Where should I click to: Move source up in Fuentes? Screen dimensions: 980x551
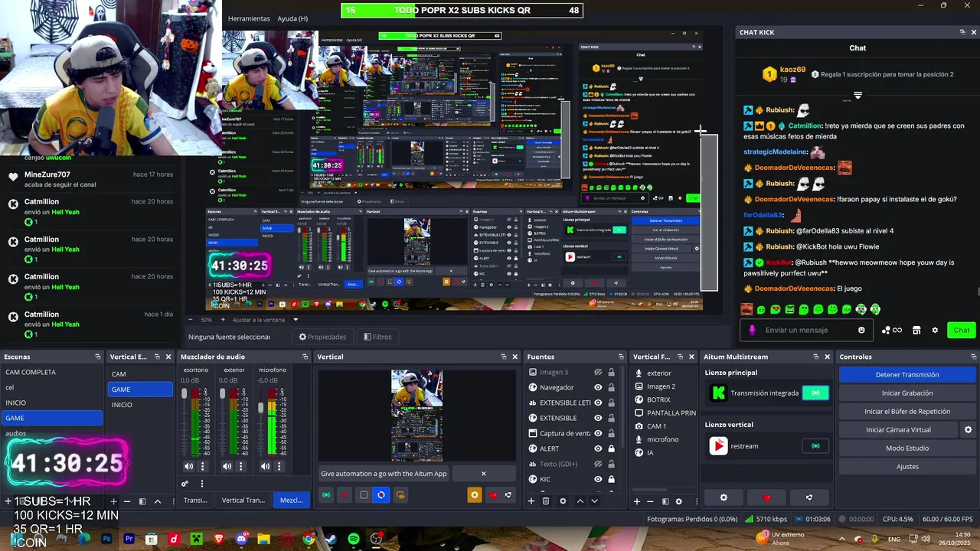[580, 501]
